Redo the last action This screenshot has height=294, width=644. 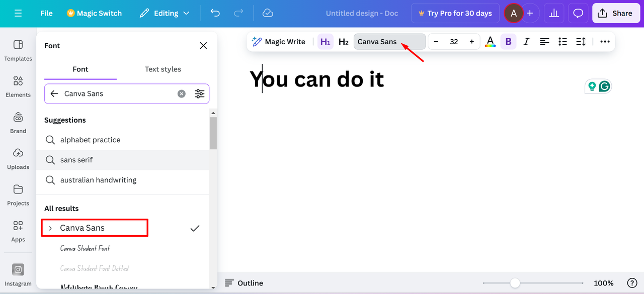239,14
